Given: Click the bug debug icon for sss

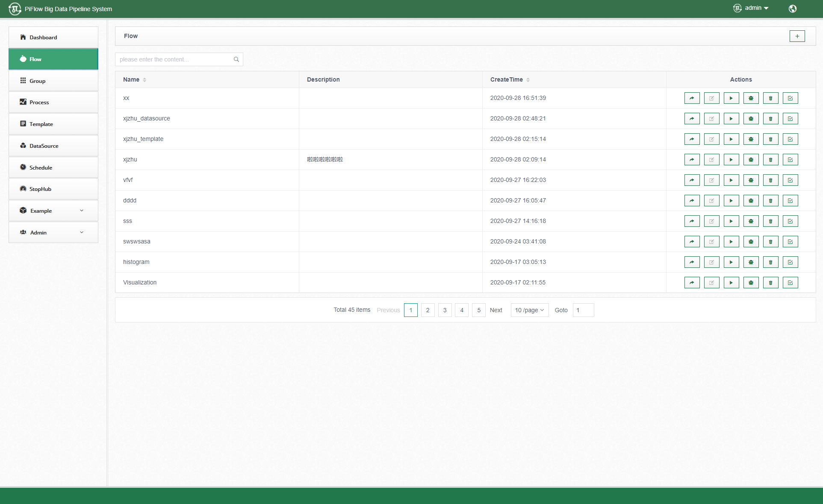Looking at the screenshot, I should (751, 221).
